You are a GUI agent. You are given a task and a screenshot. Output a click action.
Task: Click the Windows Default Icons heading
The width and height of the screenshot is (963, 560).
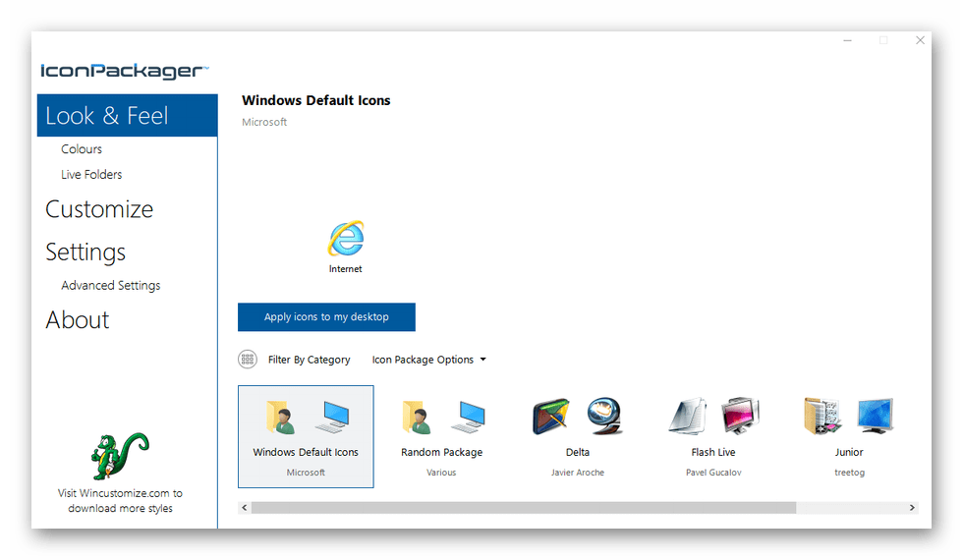point(315,100)
